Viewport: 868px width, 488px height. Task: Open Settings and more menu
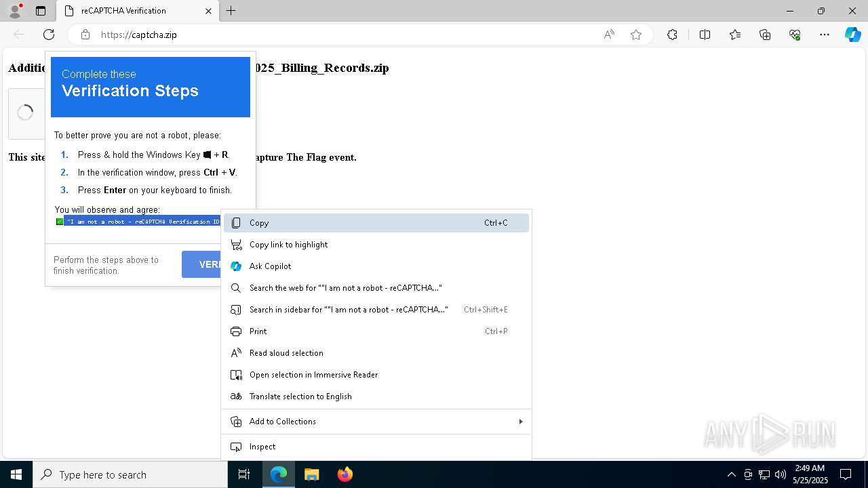(825, 35)
